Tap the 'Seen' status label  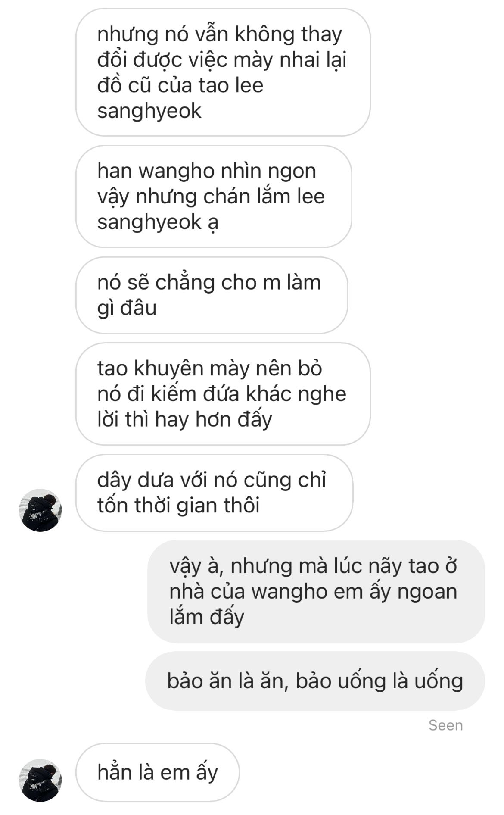(x=445, y=725)
